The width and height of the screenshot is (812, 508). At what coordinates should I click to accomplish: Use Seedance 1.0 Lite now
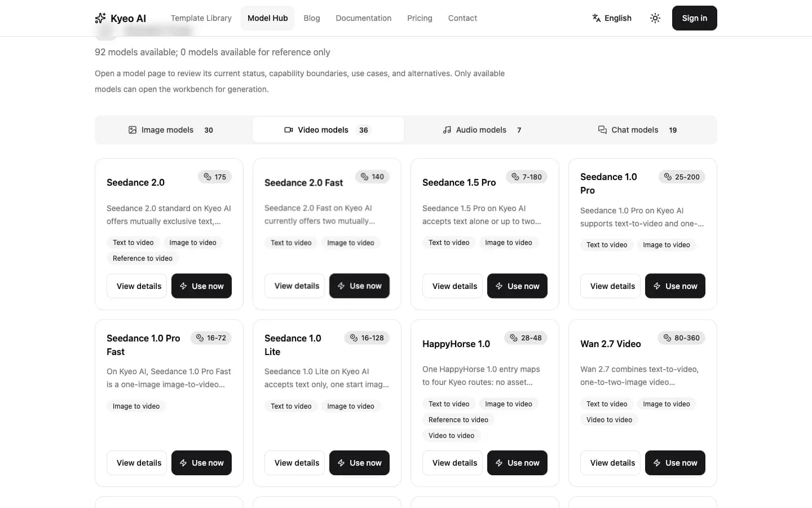(x=359, y=463)
